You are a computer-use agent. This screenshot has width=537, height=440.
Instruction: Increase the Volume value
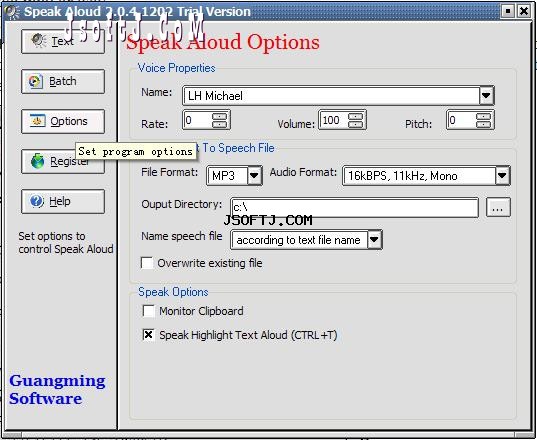(x=355, y=116)
